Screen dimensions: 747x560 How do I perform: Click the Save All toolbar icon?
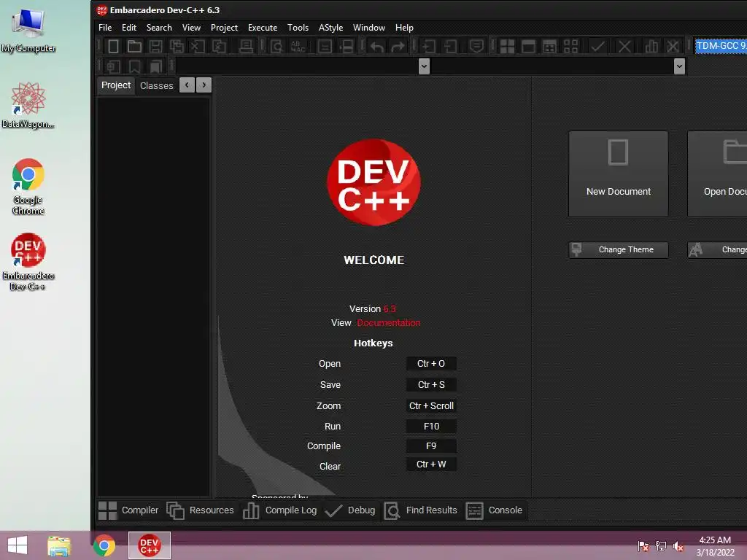click(x=177, y=46)
